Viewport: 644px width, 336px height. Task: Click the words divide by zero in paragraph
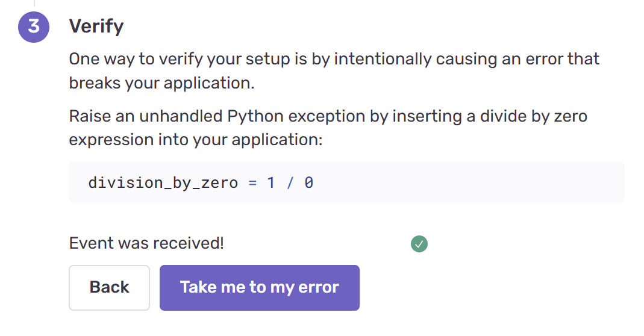click(x=534, y=116)
